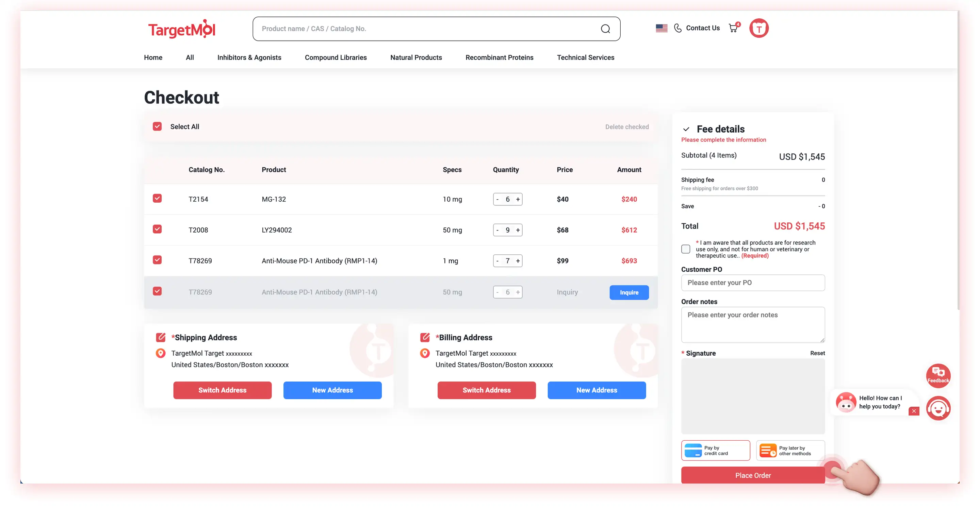
Task: Click the phone Contact Us icon
Action: coord(679,29)
